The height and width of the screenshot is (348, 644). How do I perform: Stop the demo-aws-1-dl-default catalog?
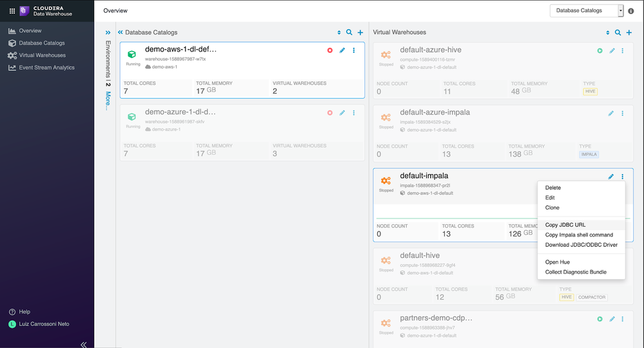pos(330,50)
